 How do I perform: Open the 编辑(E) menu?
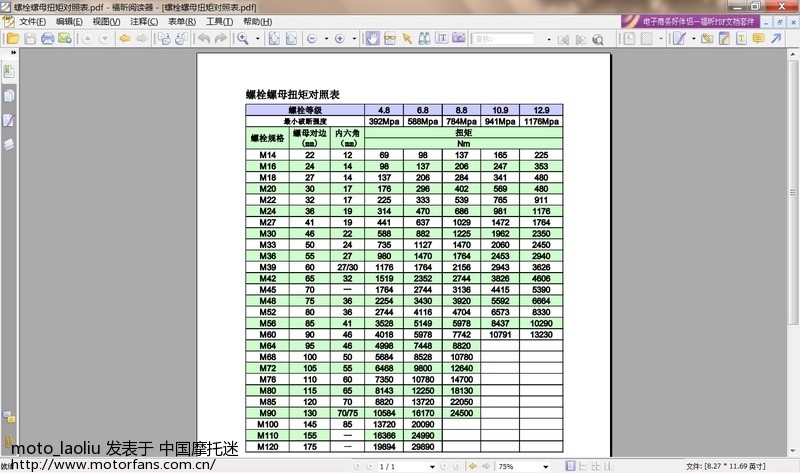(69, 21)
